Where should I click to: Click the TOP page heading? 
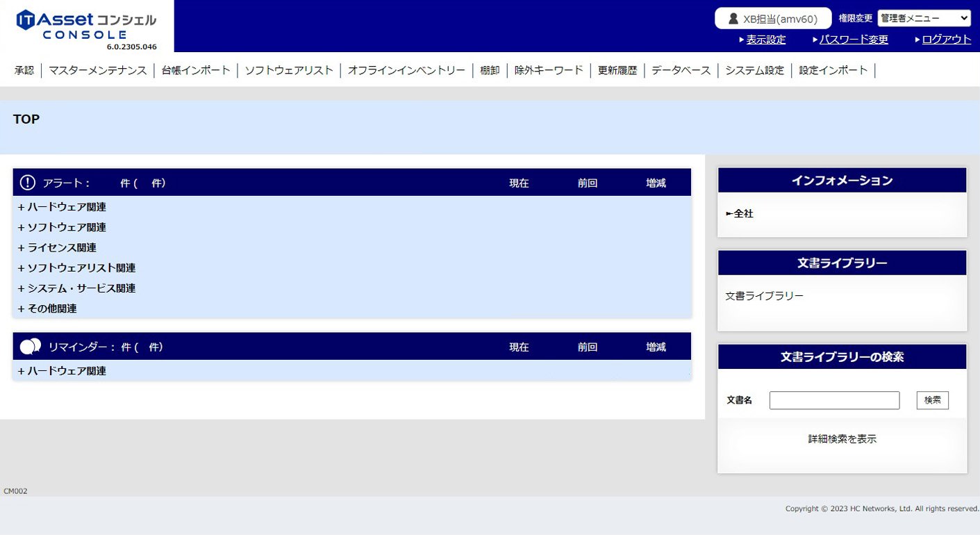tap(26, 120)
